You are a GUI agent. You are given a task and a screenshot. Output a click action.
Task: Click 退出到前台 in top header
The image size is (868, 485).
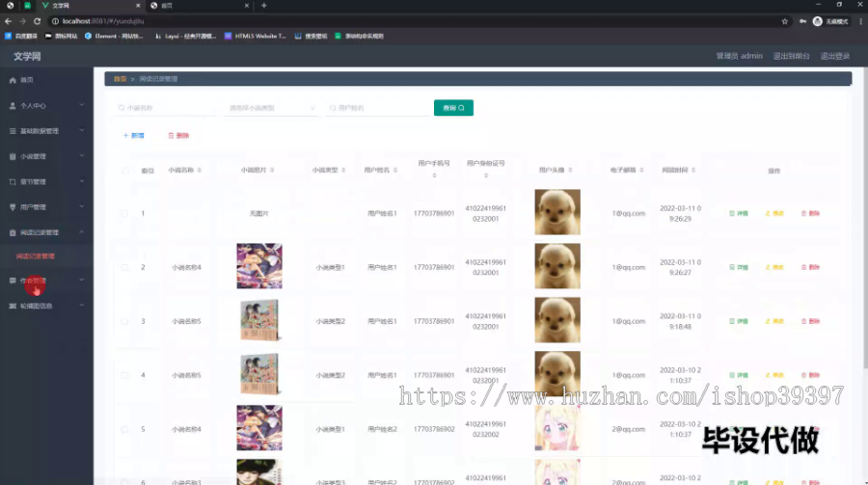pyautogui.click(x=792, y=56)
